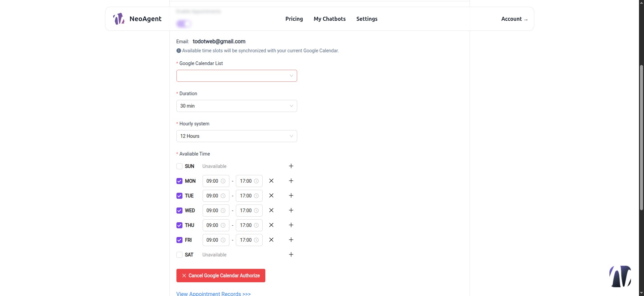Remove the WED time range
Screen dimensions: 644x296
pyautogui.click(x=271, y=210)
